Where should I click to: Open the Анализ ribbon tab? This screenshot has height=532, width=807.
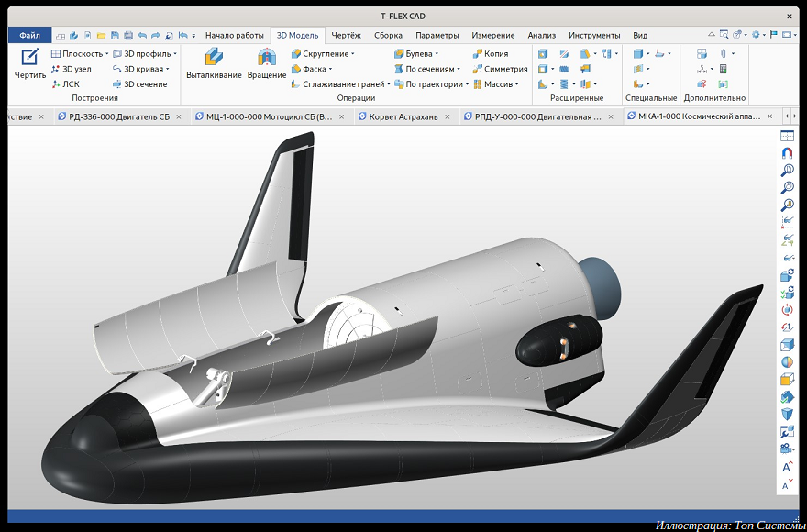[x=541, y=36]
